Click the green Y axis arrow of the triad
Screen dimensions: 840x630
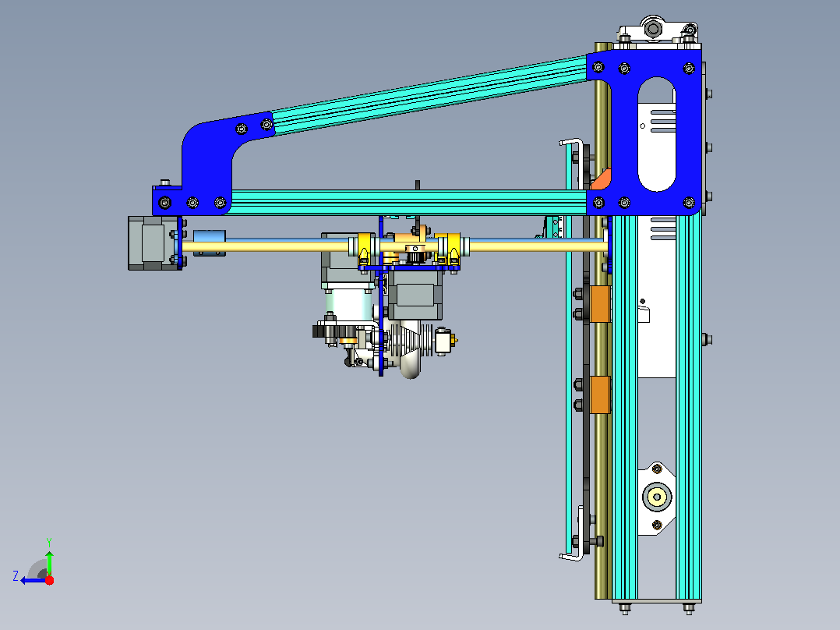pyautogui.click(x=49, y=562)
